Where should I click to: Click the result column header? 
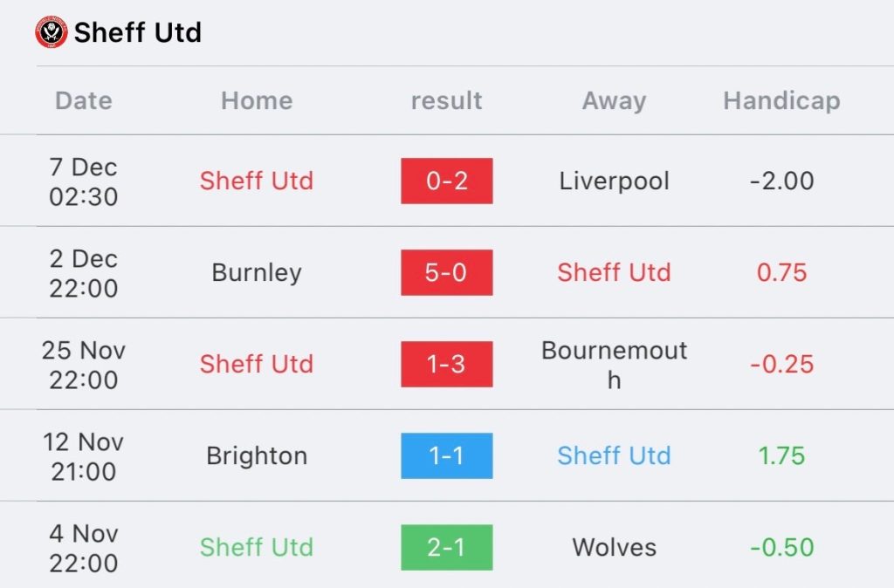pyautogui.click(x=447, y=101)
